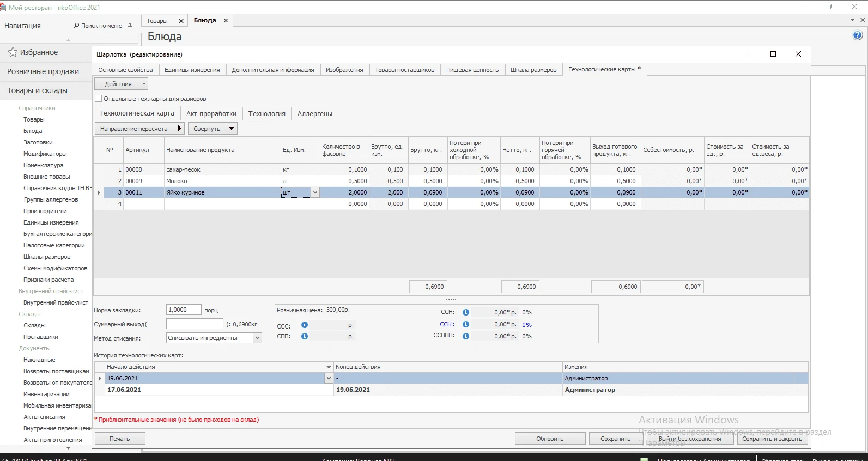Open the Пищевая ценность tab
Image resolution: width=868 pixels, height=461 pixels.
[472, 70]
